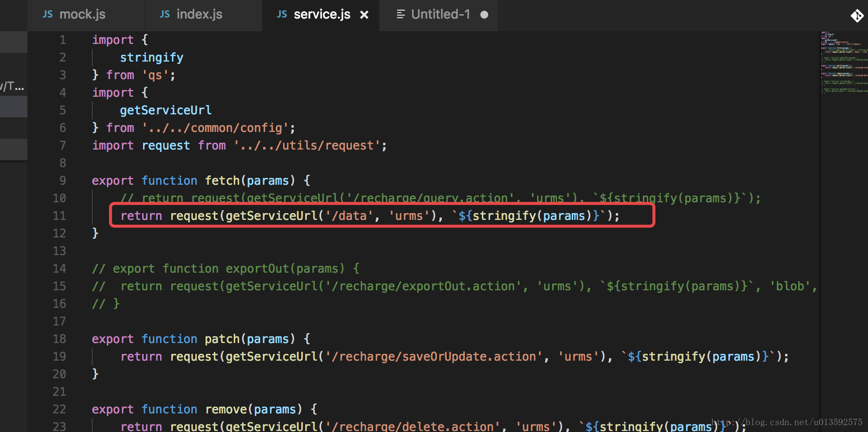Click the code minimap preview
The image size is (868, 432).
click(844, 64)
